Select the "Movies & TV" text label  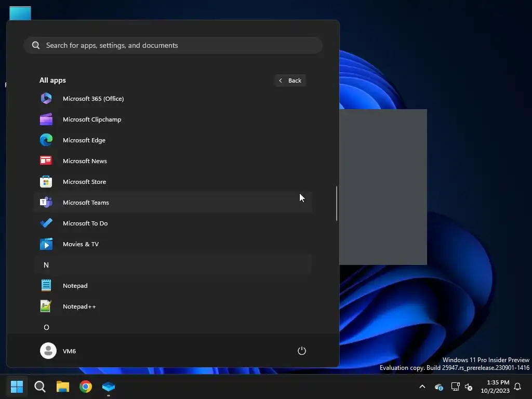[81, 244]
